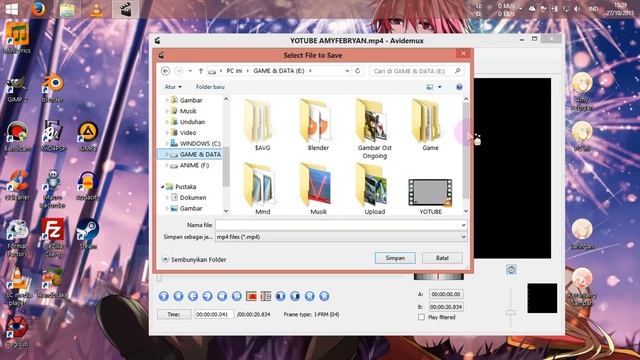640x360 pixels.
Task: Open Firefox from the taskbar
Action: point(38,9)
